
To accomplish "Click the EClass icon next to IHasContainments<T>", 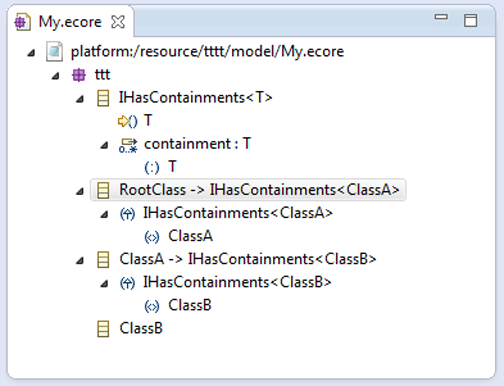I will click(103, 98).
